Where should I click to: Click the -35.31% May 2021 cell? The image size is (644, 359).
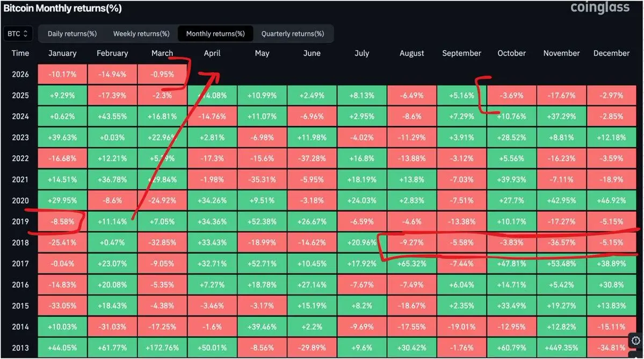tap(262, 180)
